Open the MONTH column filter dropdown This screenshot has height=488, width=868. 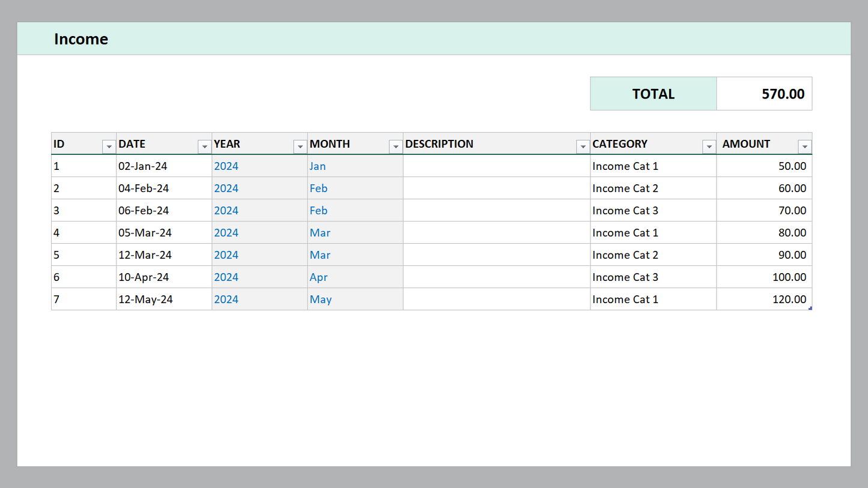(x=395, y=146)
